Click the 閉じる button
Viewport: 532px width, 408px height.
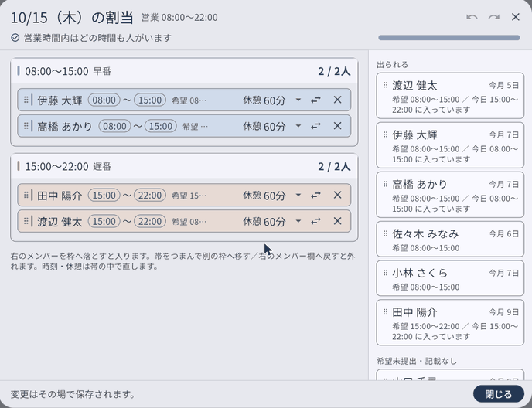click(499, 394)
